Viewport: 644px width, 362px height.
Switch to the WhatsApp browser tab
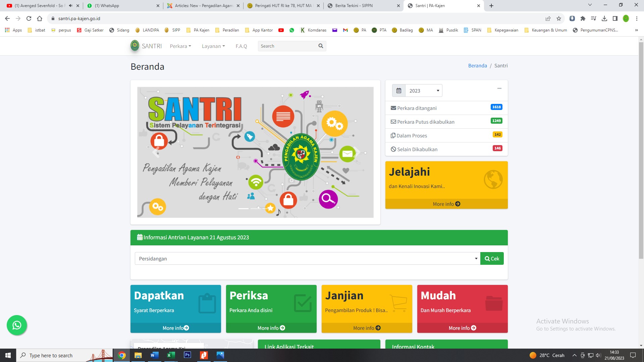pos(121,6)
